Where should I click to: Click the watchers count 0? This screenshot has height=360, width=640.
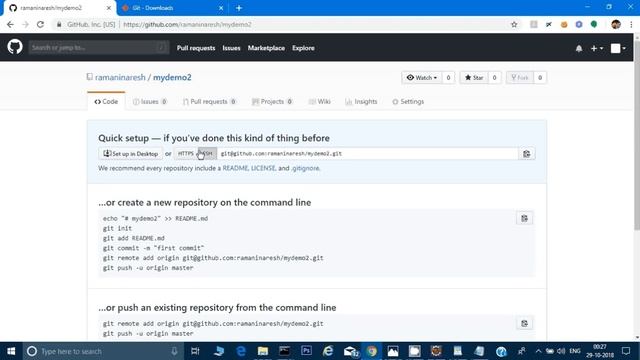click(x=448, y=78)
